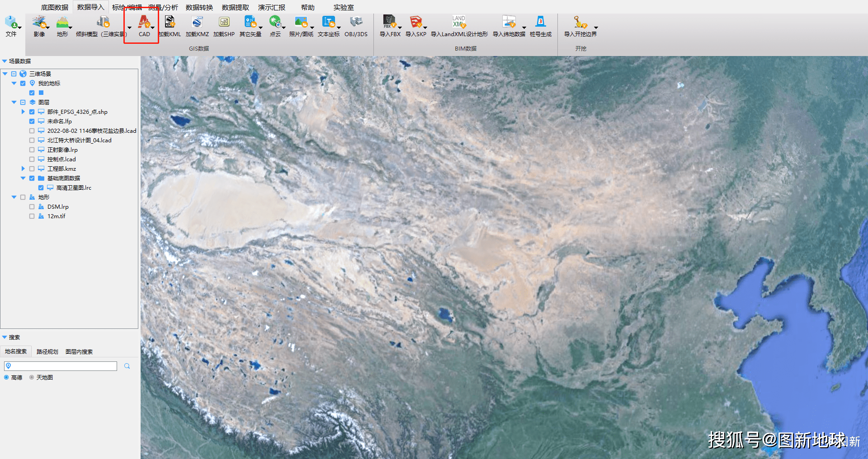Select the 天地图 radio button
This screenshot has width=868, height=459.
click(x=32, y=377)
